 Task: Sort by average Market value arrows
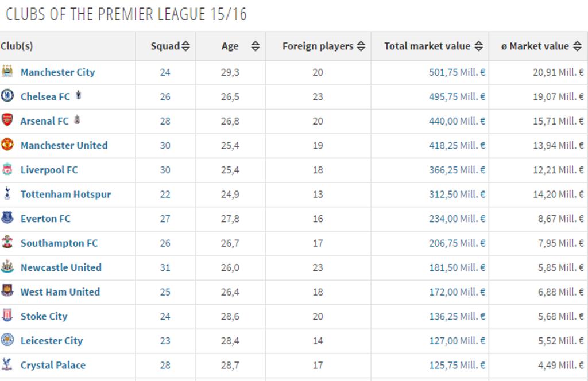tap(577, 46)
